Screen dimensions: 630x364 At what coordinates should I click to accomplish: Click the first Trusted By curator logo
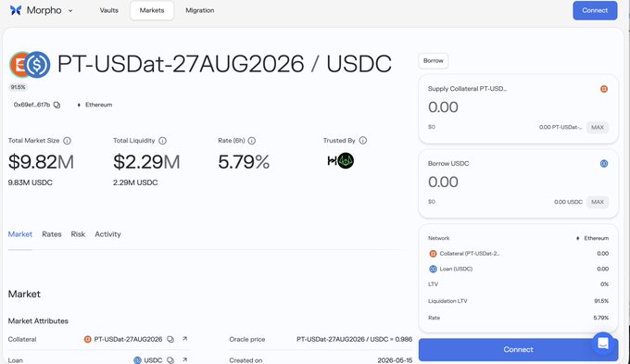332,161
